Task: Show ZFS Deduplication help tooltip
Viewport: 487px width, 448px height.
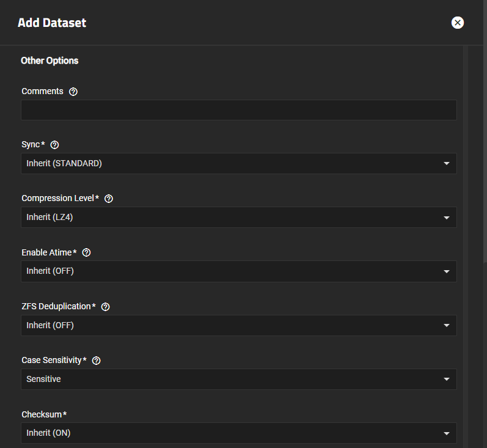Action: (105, 307)
